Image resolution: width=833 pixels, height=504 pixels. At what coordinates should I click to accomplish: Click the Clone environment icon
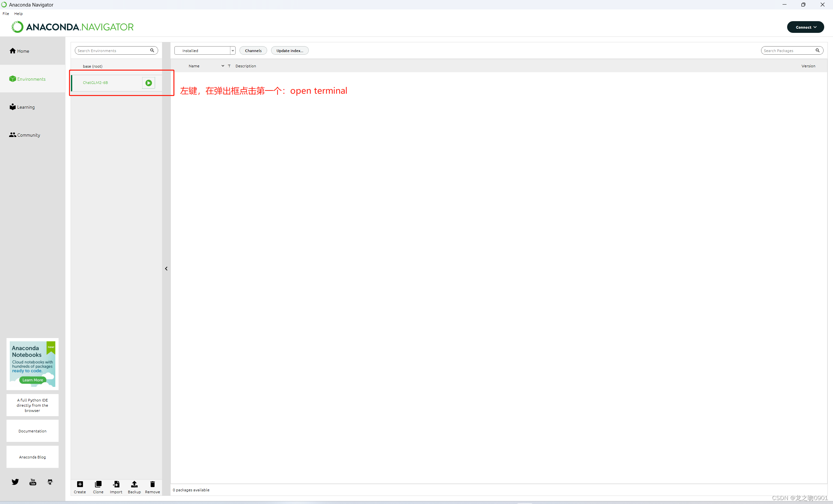pos(98,484)
